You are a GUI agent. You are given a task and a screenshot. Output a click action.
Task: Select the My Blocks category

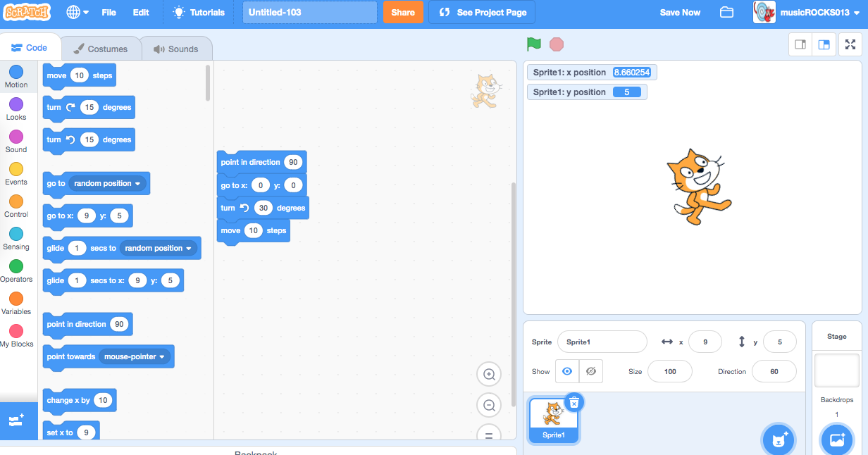point(16,336)
